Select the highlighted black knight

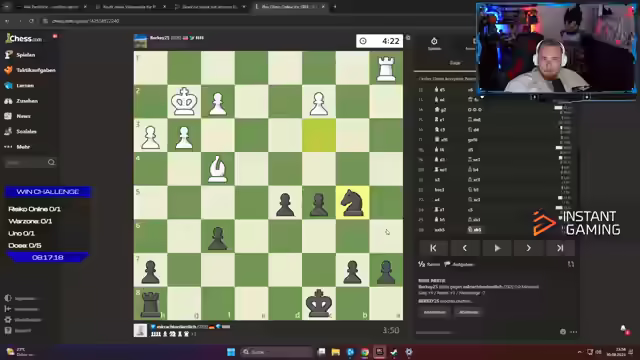[x=352, y=202]
